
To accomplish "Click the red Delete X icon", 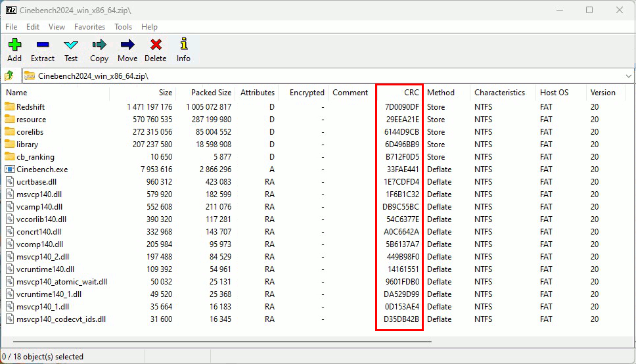I will 156,45.
